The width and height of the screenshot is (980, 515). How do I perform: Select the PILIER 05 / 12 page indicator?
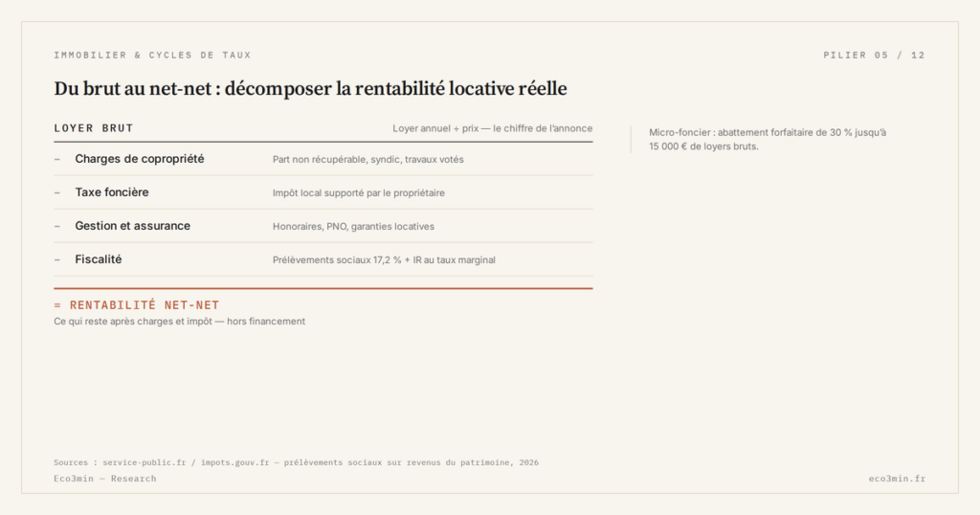click(x=874, y=55)
